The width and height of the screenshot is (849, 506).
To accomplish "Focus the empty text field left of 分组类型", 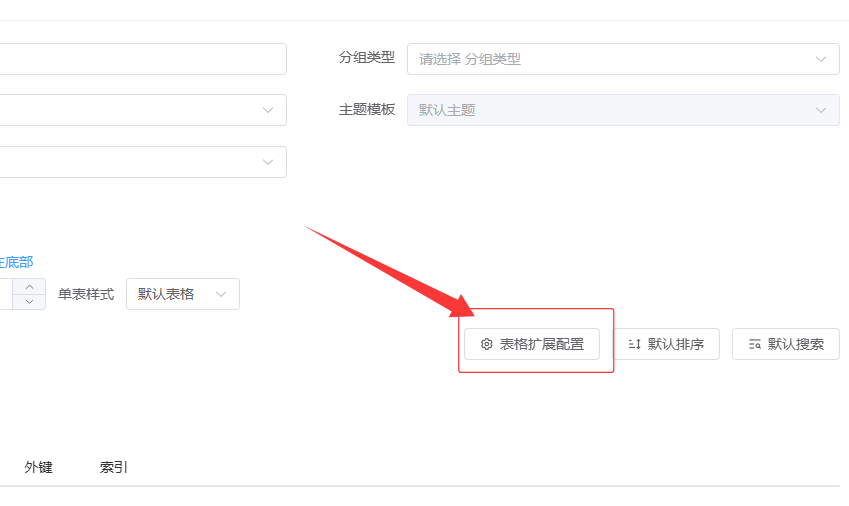I will point(140,59).
